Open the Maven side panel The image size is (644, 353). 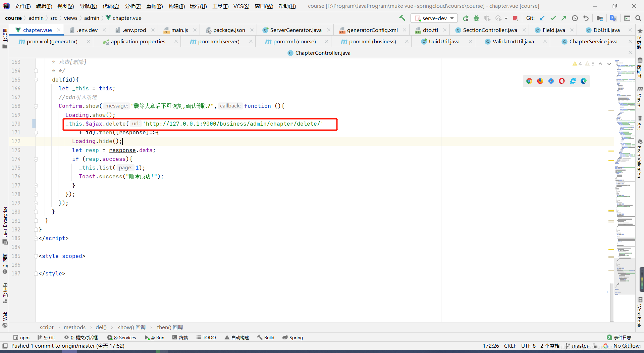pos(639,96)
